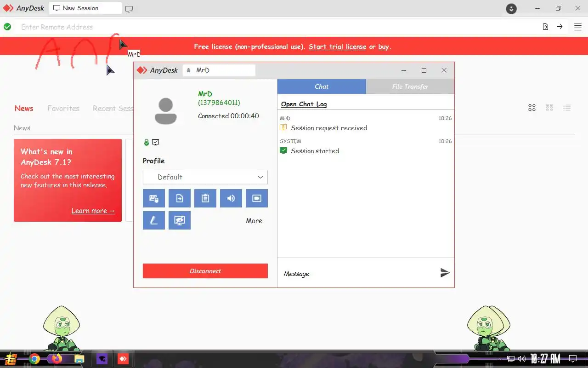The height and width of the screenshot is (368, 588).
Task: Show hidden tray icons chevron
Action: (x=500, y=359)
